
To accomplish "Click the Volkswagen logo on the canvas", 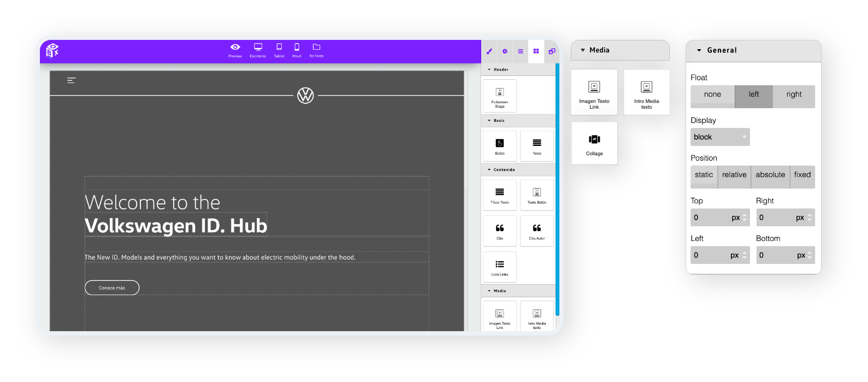I will pos(305,96).
